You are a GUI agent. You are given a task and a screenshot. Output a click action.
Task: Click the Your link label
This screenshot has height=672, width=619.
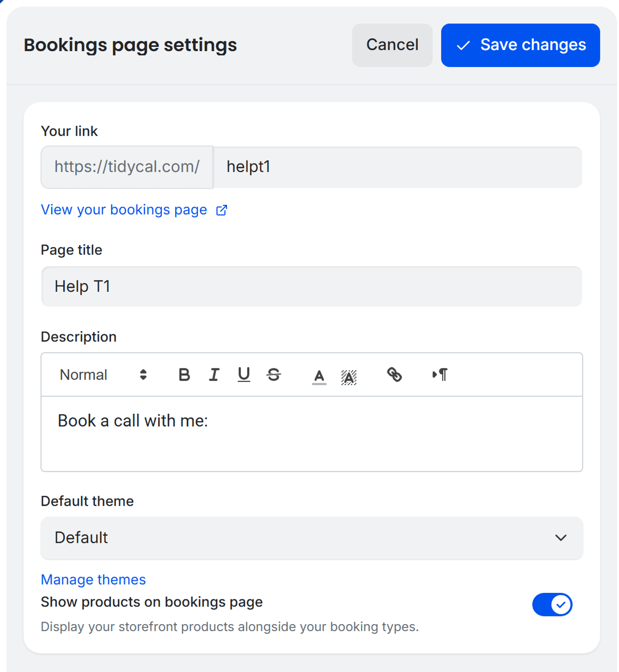(x=69, y=131)
